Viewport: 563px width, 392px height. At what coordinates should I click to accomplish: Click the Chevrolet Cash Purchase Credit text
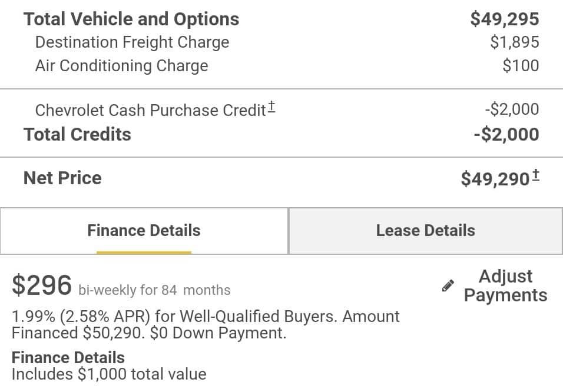150,110
